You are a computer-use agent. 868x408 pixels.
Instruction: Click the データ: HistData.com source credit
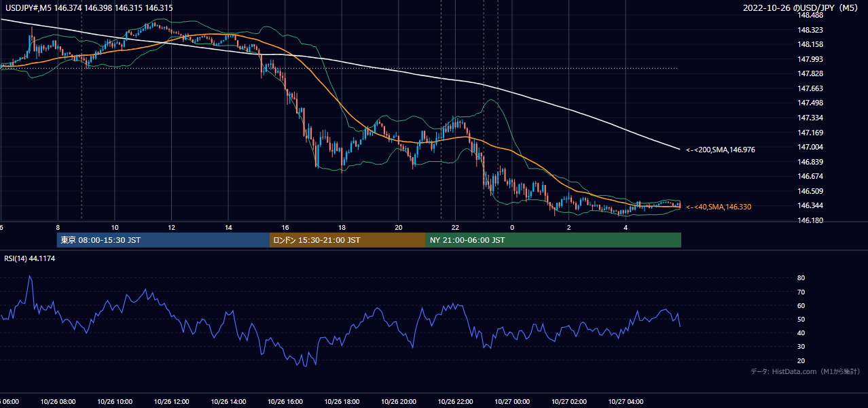(x=805, y=371)
